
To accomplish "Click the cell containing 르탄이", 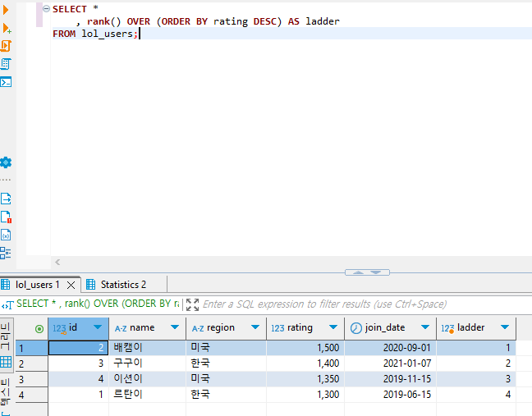I will click(147, 395).
